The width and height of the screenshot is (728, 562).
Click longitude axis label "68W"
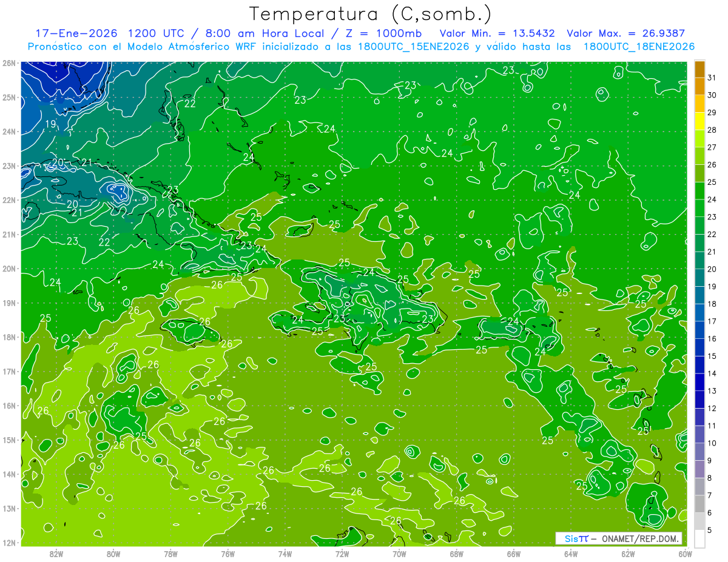pos(457,554)
